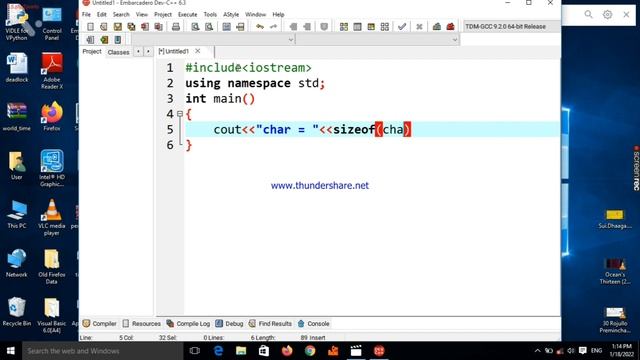Open the right function list dropdown
Image resolution: width=640 pixels, height=360 pixels.
pos(455,40)
